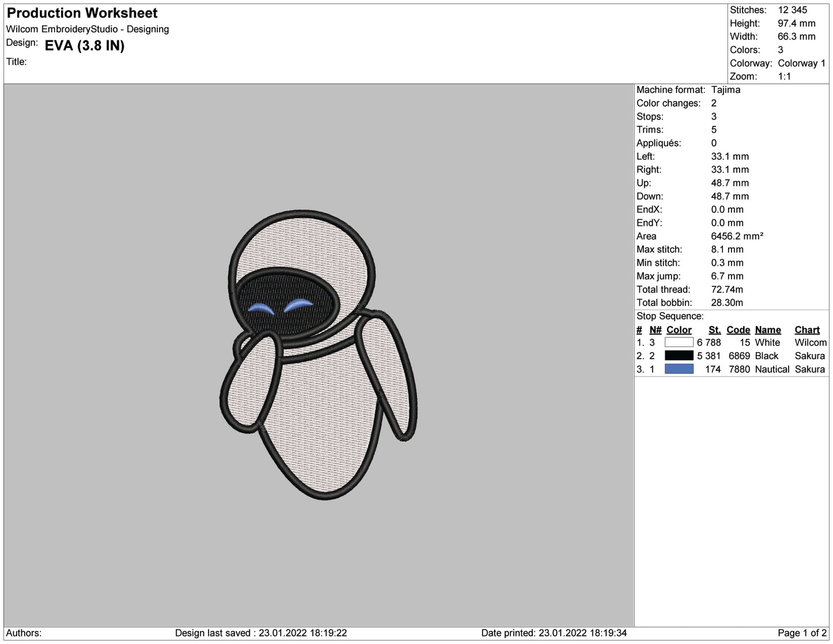
Task: Click 'Wilcom EmbroideryStudio - Designing' text
Action: pyautogui.click(x=88, y=29)
